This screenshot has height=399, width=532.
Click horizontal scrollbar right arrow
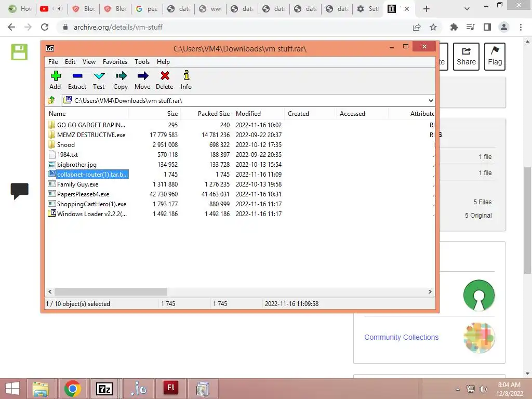point(430,291)
